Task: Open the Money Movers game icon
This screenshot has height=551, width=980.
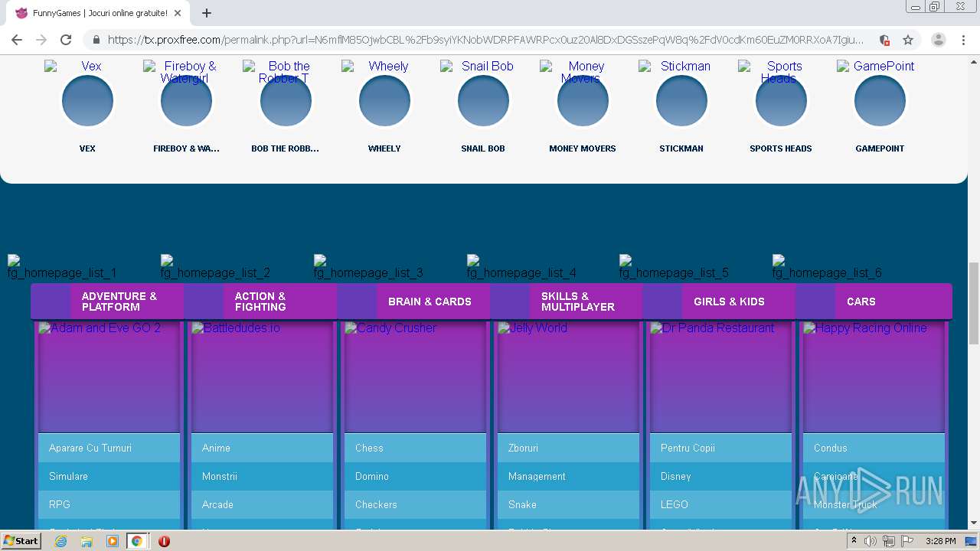Action: point(583,100)
